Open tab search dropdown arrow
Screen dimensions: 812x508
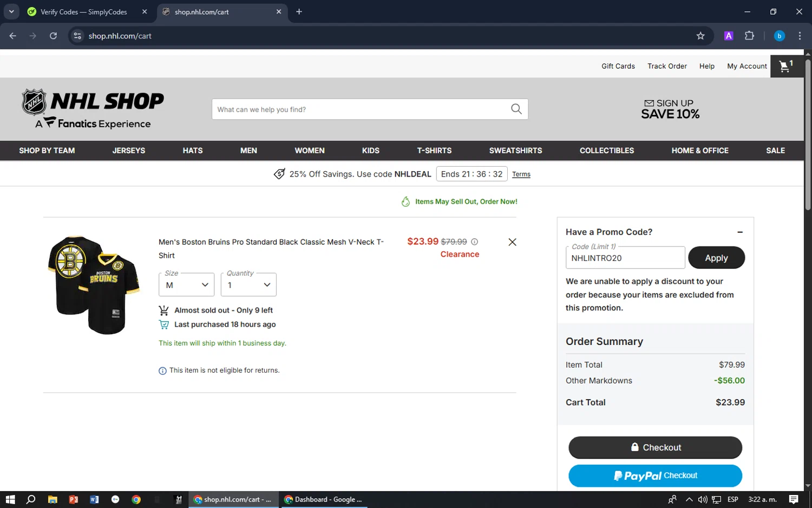11,11
